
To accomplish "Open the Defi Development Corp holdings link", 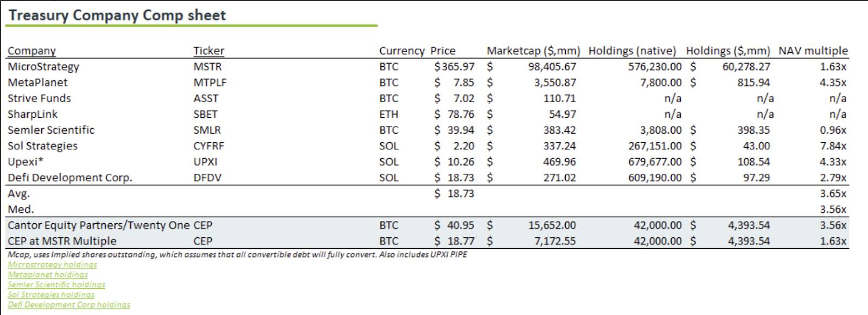I will pyautogui.click(x=69, y=305).
